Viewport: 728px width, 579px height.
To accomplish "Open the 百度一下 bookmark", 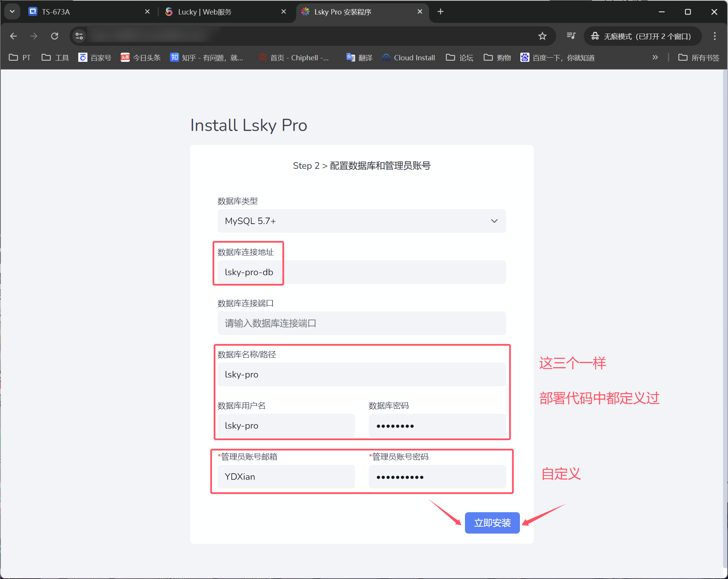I will tap(557, 58).
